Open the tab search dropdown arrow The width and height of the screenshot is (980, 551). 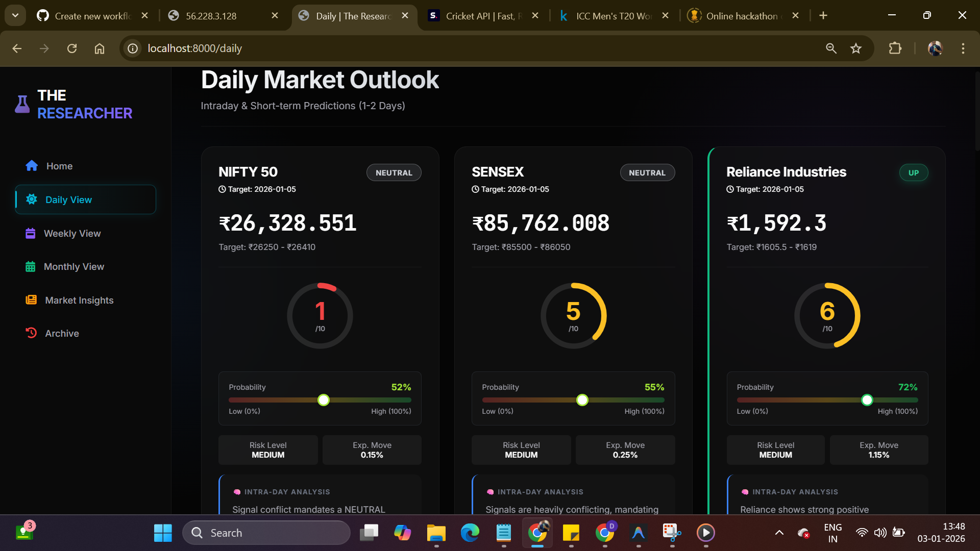click(x=15, y=15)
